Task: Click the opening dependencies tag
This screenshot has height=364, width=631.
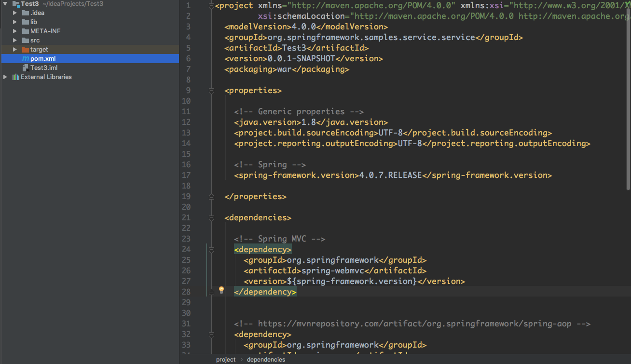Action: pos(258,217)
